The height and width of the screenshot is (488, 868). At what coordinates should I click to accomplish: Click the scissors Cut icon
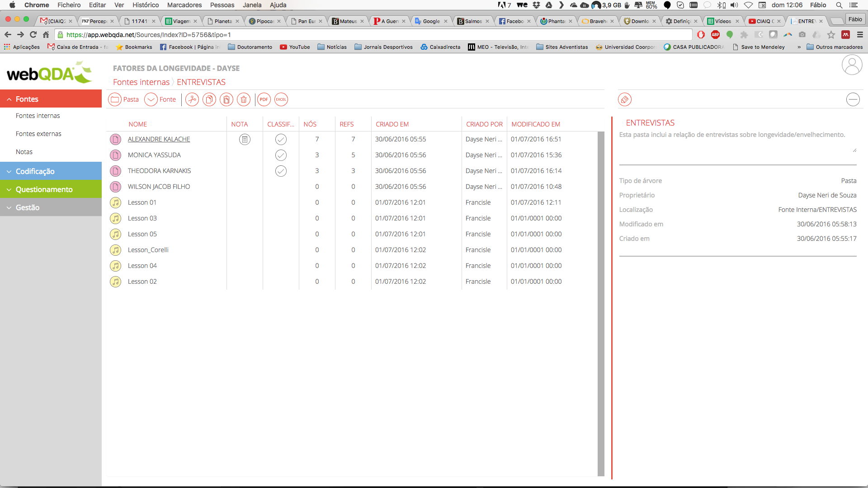click(192, 99)
